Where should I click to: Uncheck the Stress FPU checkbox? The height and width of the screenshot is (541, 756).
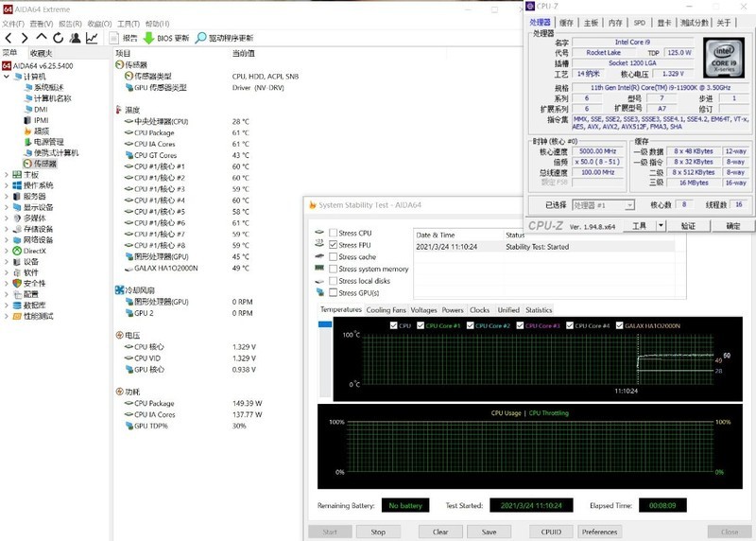pyautogui.click(x=333, y=245)
